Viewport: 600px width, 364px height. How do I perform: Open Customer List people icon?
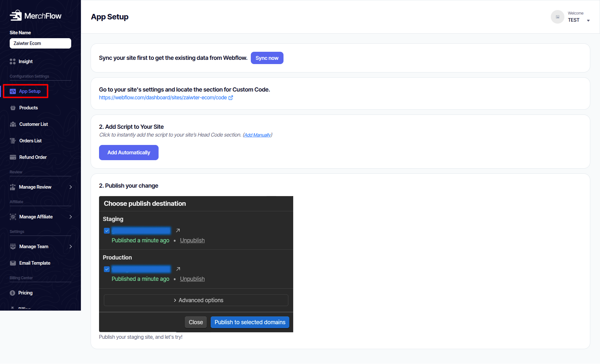(13, 124)
